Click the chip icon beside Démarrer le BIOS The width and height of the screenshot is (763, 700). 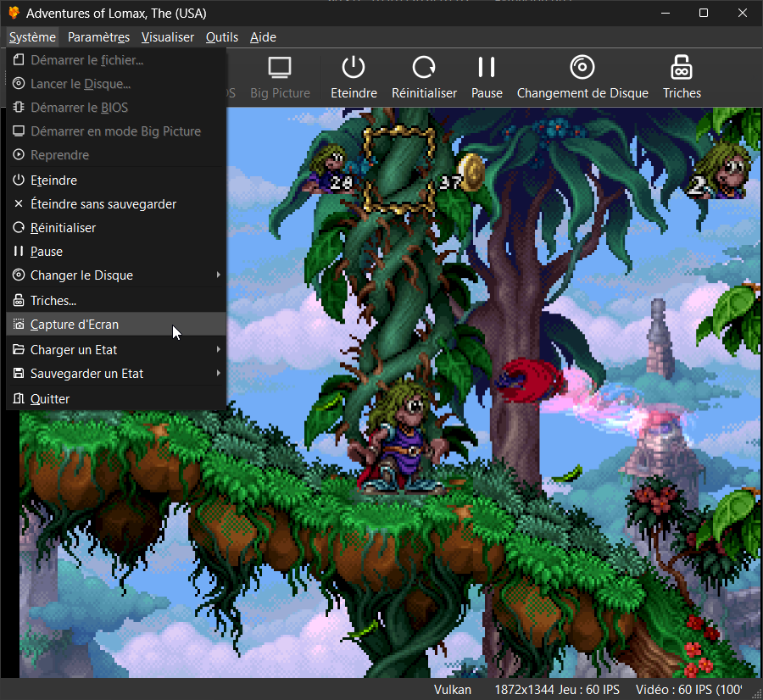[19, 107]
